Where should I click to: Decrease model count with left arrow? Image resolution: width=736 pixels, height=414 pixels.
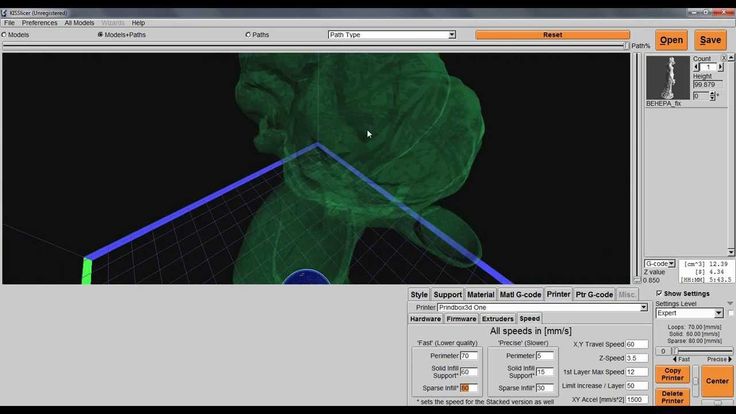click(x=696, y=68)
